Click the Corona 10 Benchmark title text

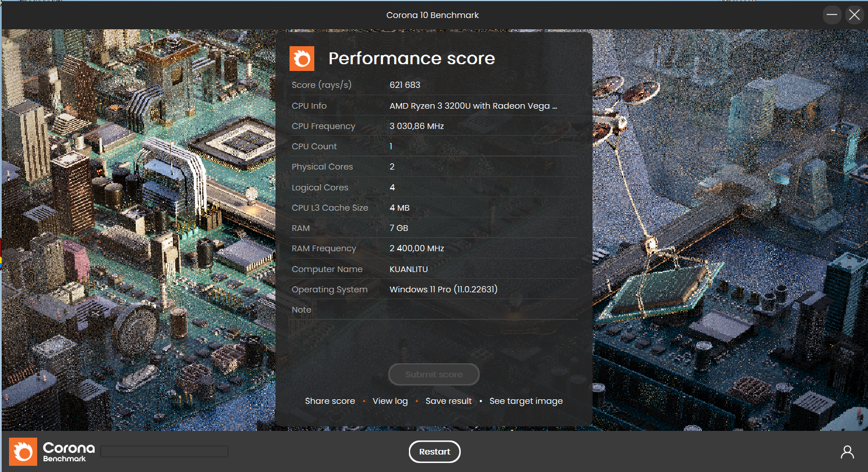coord(433,15)
